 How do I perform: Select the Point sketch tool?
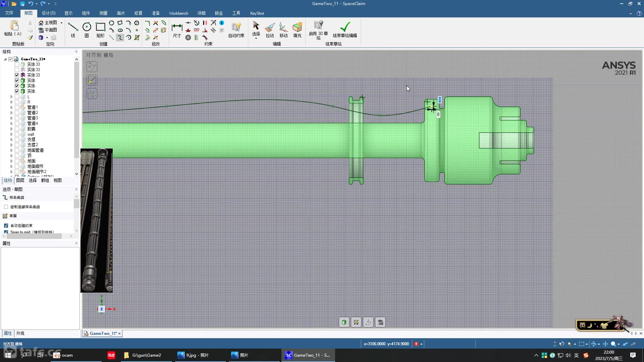tap(137, 30)
